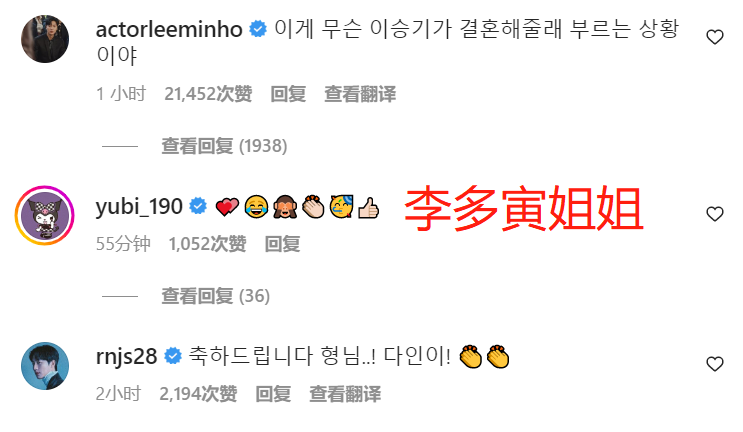This screenshot has height=432, width=743.
Task: Open actorleeminho's profile picture
Action: (45, 39)
